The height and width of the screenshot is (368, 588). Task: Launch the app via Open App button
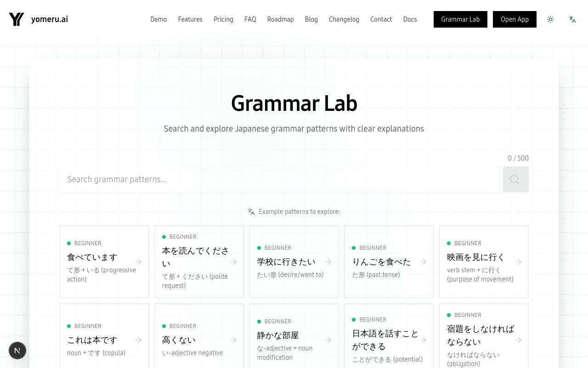(514, 19)
